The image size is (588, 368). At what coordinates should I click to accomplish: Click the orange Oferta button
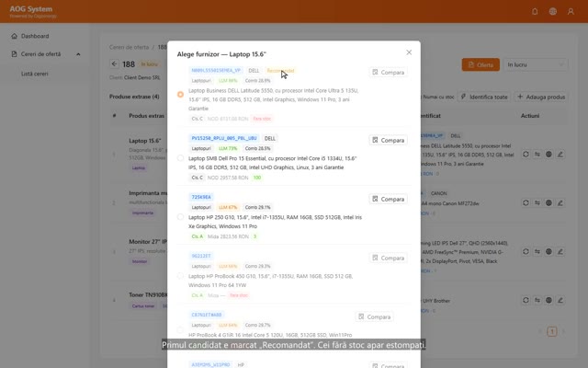(481, 64)
